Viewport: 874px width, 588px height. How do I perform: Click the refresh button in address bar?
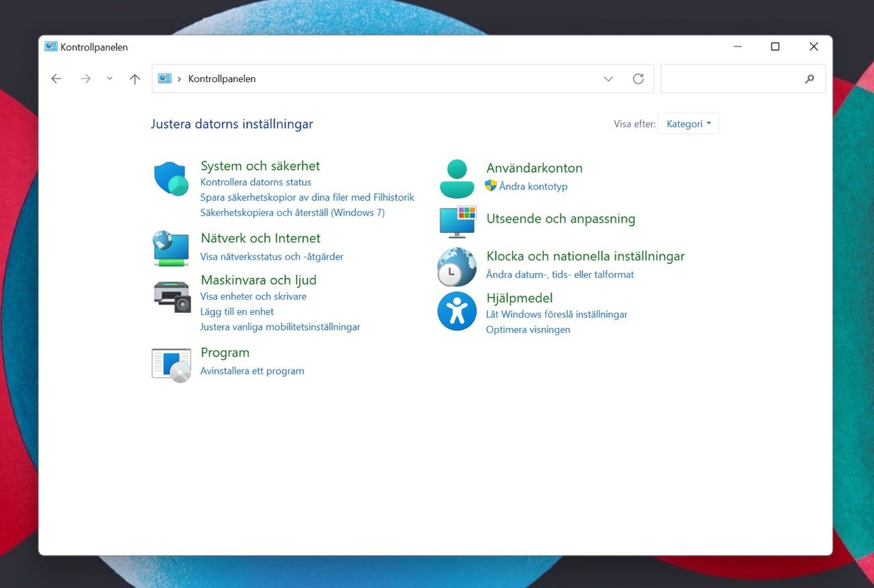point(638,79)
